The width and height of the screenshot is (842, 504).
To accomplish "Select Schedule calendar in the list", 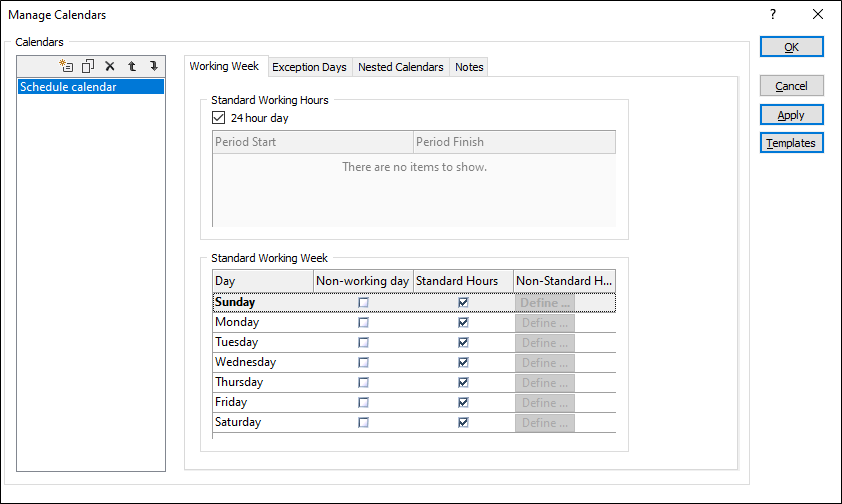I will (x=90, y=87).
